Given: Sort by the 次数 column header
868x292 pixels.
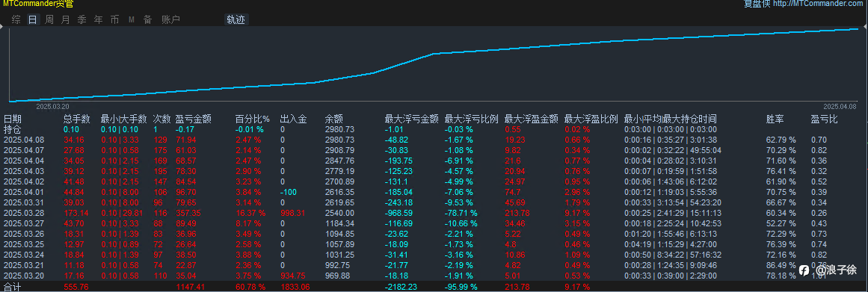Looking at the screenshot, I should coord(161,119).
